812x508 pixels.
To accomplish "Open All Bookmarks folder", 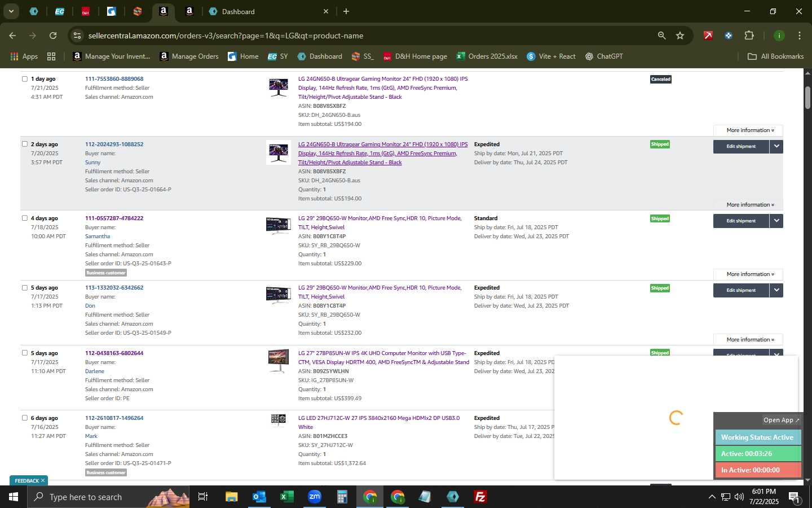I will click(775, 56).
